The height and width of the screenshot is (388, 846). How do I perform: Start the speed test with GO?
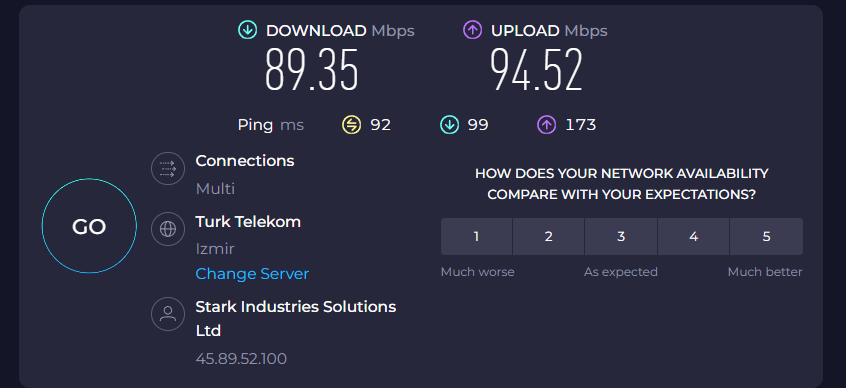point(89,226)
